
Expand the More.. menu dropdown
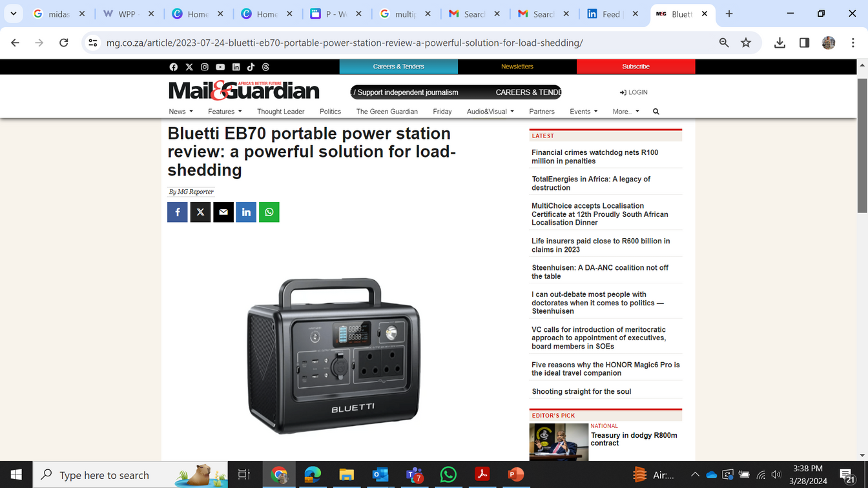626,112
